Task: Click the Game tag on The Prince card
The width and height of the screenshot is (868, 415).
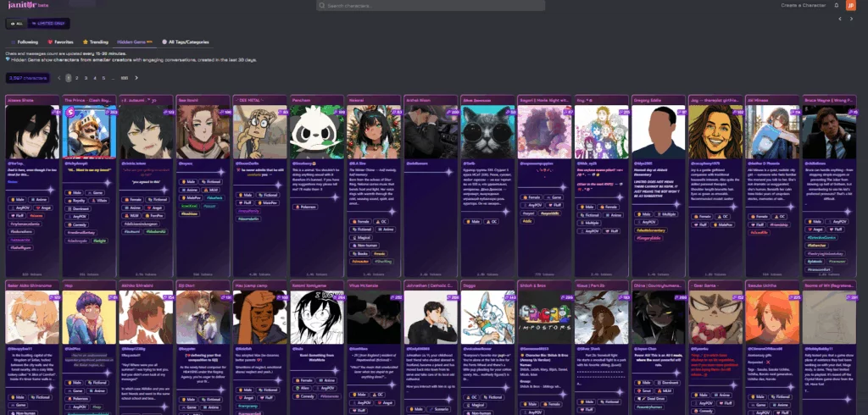Action: 96,192
